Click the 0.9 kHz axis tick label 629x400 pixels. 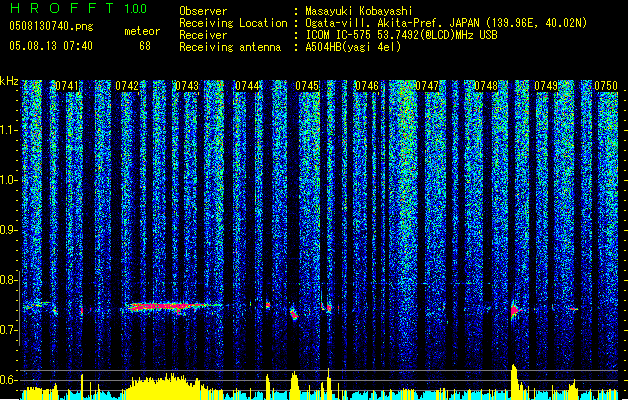click(x=8, y=230)
